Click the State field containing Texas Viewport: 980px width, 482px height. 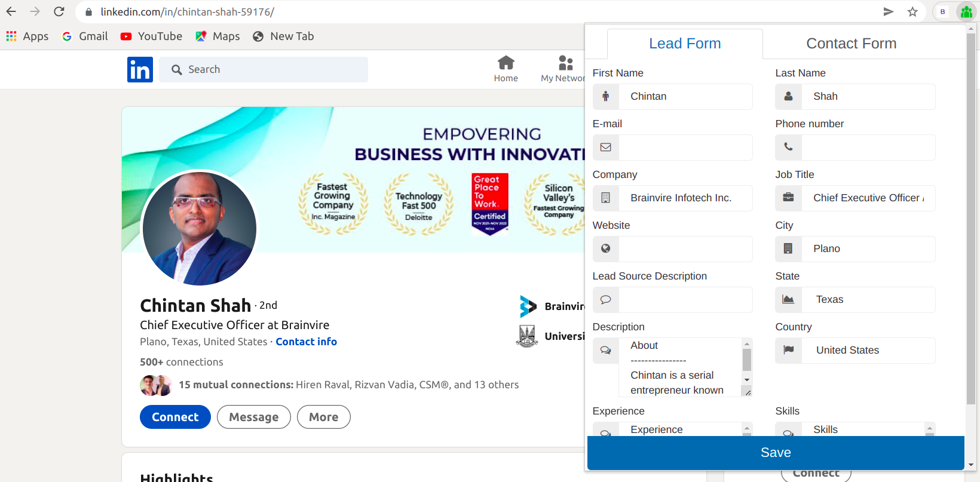tap(868, 300)
